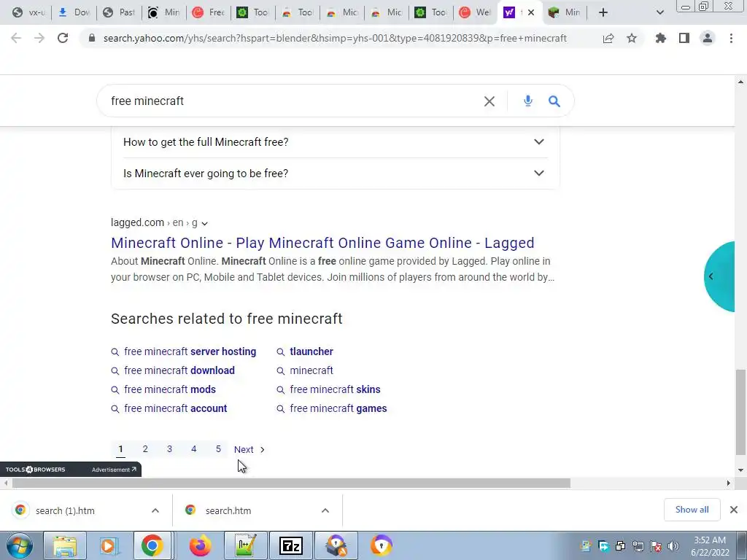Open Notepad++ from the taskbar
This screenshot has width=747, height=560.
pyautogui.click(x=246, y=545)
